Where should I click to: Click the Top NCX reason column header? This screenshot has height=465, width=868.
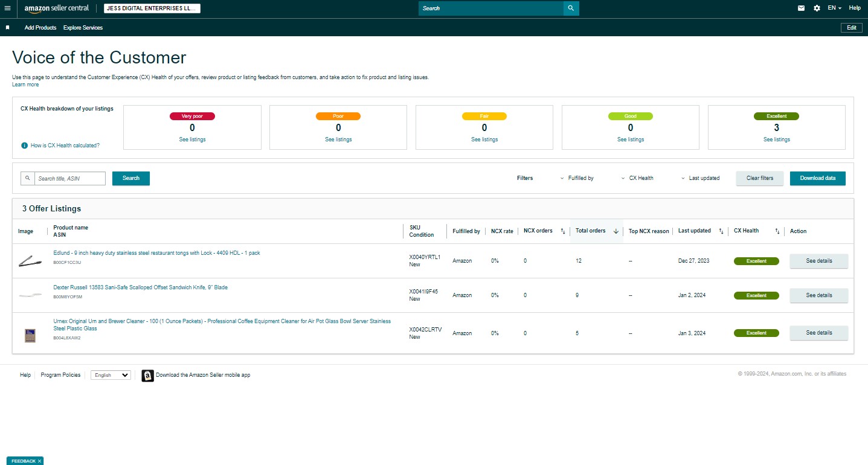click(x=649, y=231)
